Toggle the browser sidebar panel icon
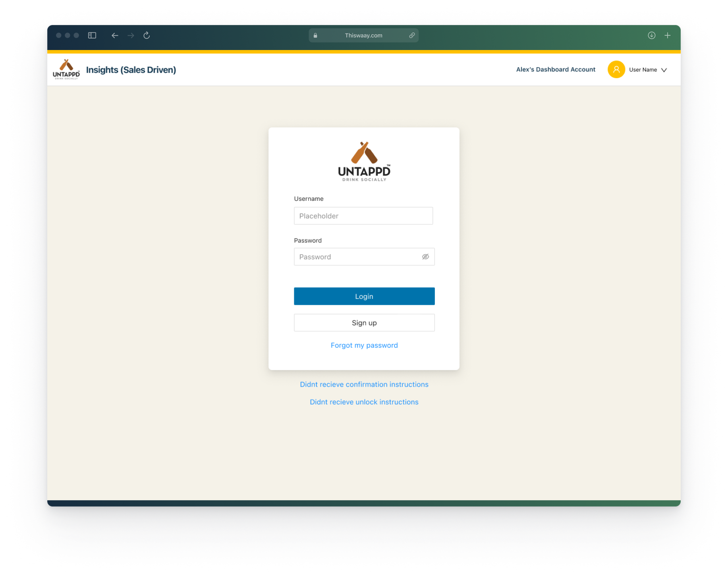Viewport: 728px width, 576px height. tap(92, 35)
